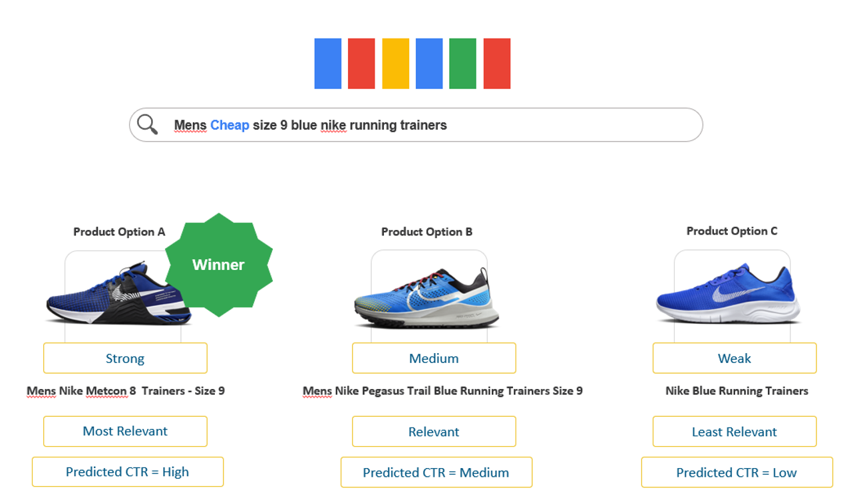Click the Most Relevant box

coord(125,432)
